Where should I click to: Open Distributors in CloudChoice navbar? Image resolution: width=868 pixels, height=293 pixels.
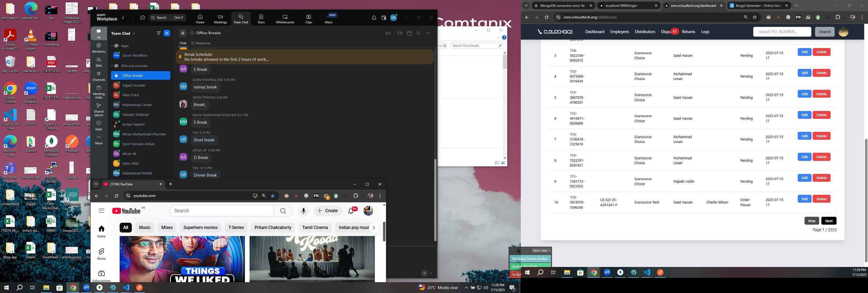click(x=645, y=32)
